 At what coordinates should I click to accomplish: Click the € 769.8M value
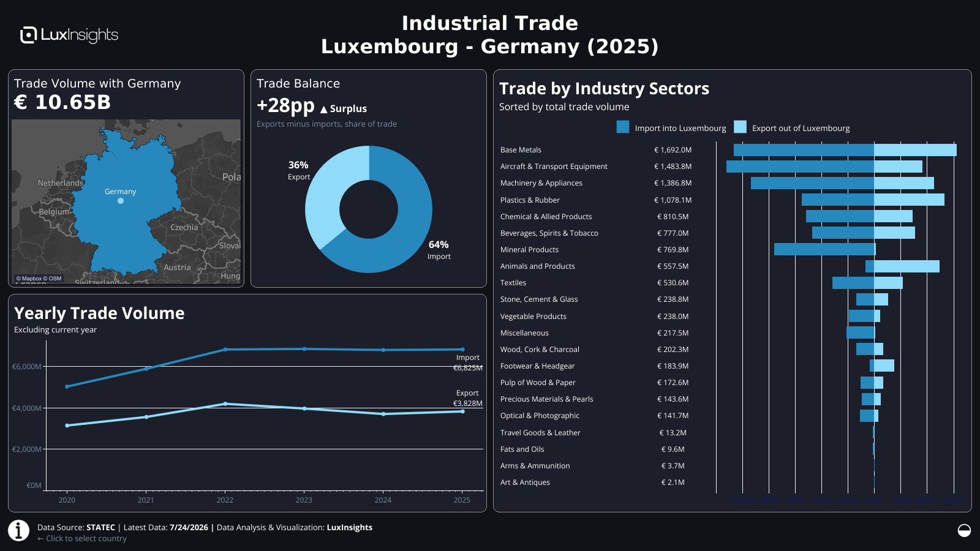pos(673,249)
